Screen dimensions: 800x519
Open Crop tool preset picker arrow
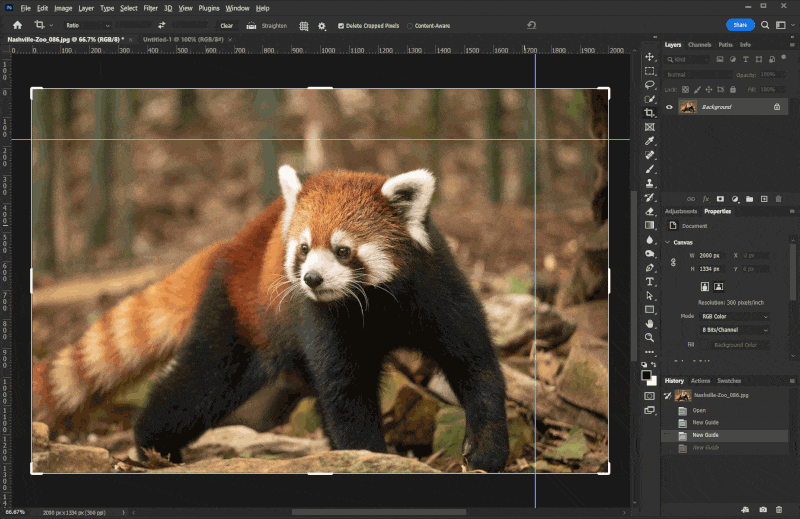point(52,25)
